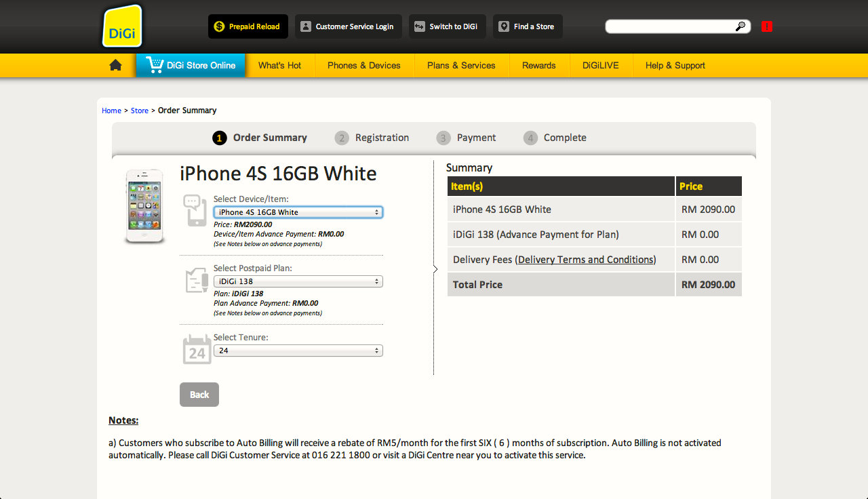This screenshot has height=499, width=868.
Task: Go Back using the grey Back button
Action: tap(199, 395)
